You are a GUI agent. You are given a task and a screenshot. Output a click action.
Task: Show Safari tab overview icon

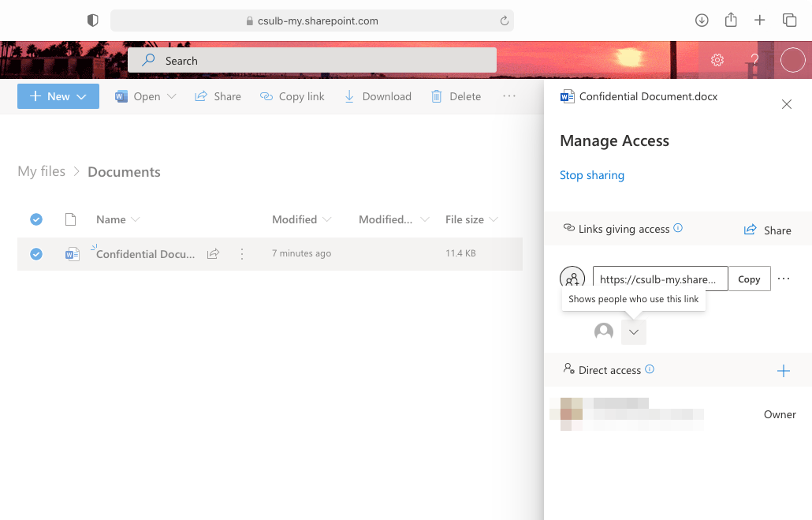(x=789, y=21)
